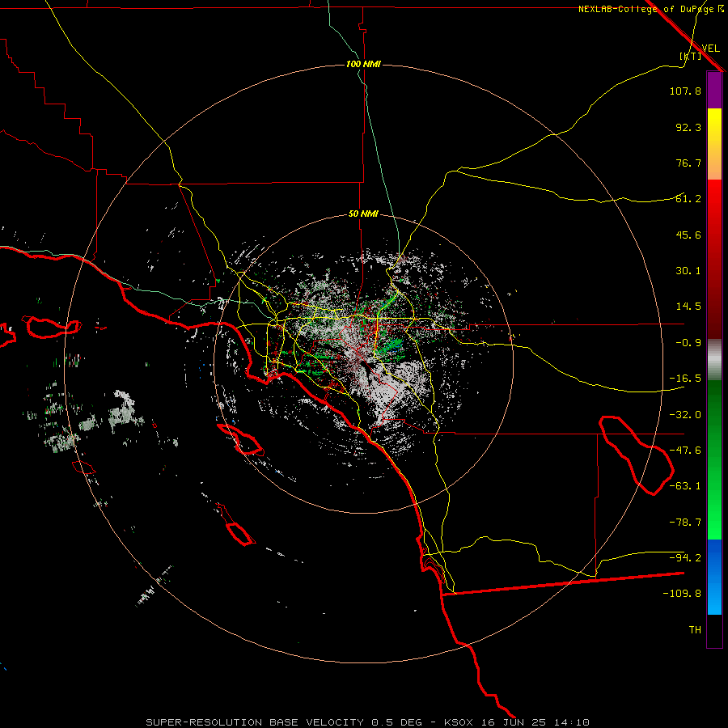Select the -78.7 value on the velocity scale
This screenshot has height=728, width=728.
click(x=685, y=523)
